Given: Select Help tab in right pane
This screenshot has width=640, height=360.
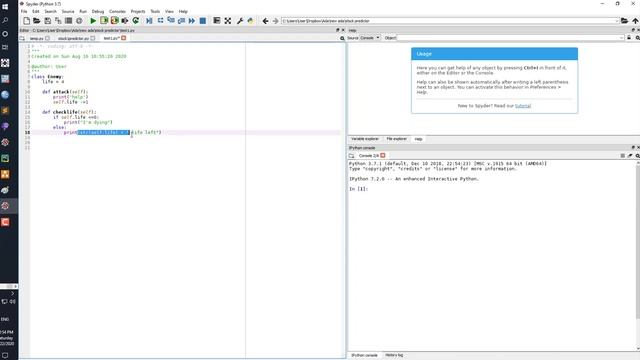Looking at the screenshot, I should pyautogui.click(x=418, y=139).
